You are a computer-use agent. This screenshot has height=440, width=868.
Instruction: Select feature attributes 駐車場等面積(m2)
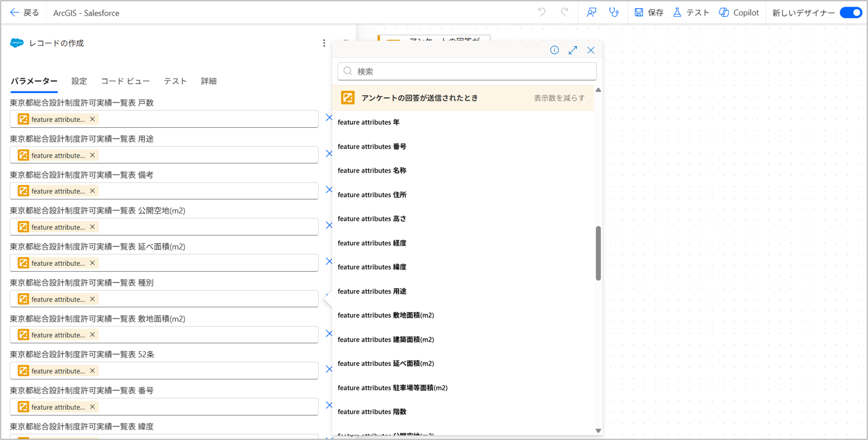[x=392, y=388]
